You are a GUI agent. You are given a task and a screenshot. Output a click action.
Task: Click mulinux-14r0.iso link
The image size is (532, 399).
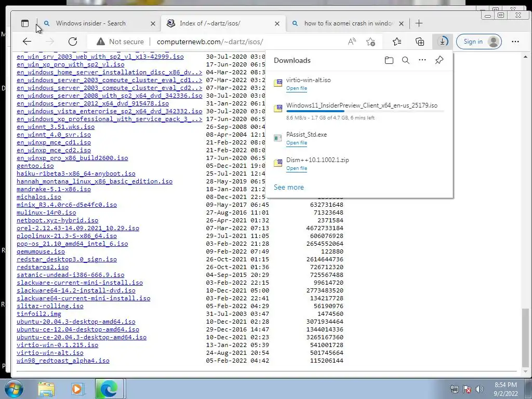(x=46, y=212)
